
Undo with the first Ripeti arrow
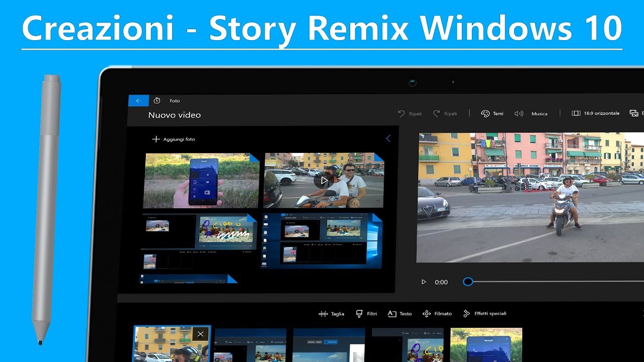pos(401,114)
